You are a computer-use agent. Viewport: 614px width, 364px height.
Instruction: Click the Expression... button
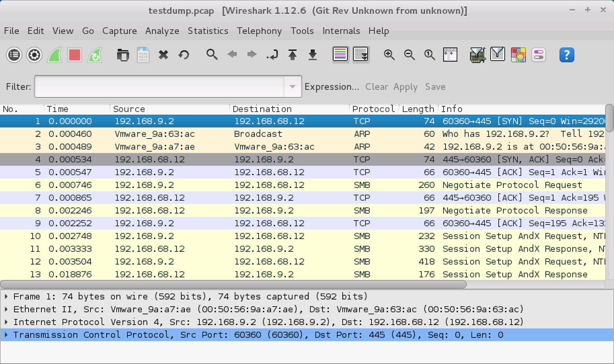pyautogui.click(x=332, y=86)
